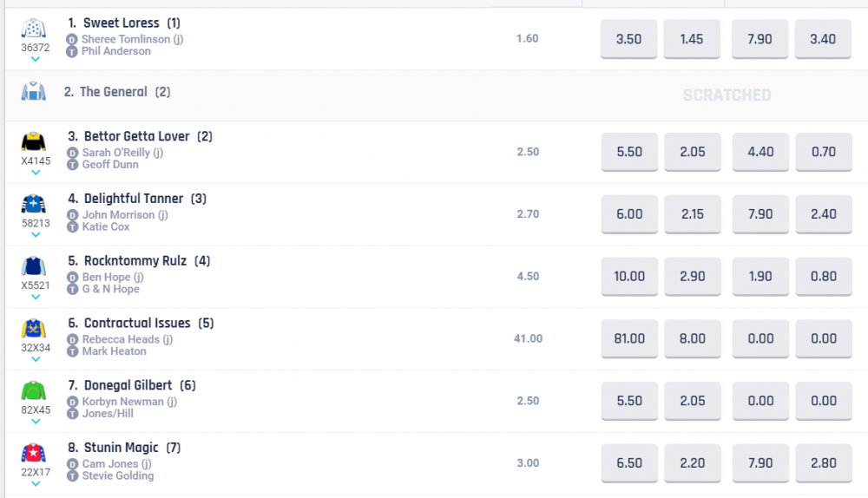Image resolution: width=868 pixels, height=498 pixels.
Task: Open Donegal Gilbert runner name
Action: click(x=128, y=385)
